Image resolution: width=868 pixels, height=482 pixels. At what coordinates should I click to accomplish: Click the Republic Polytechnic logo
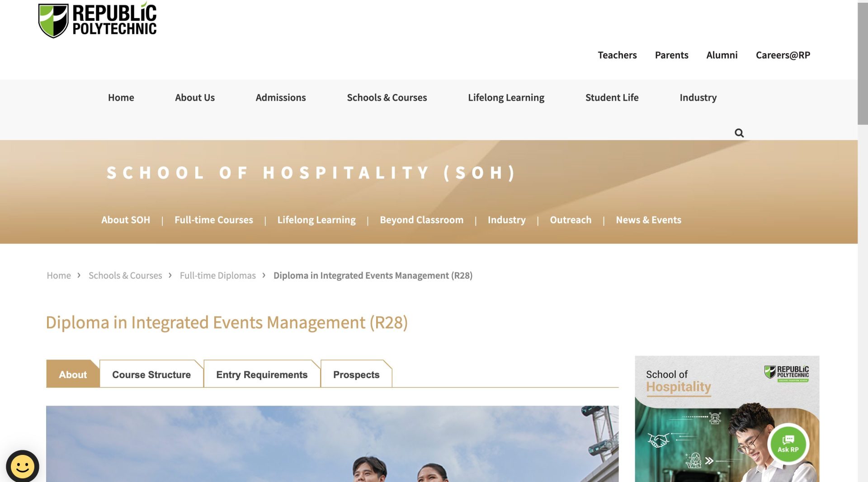[98, 20]
